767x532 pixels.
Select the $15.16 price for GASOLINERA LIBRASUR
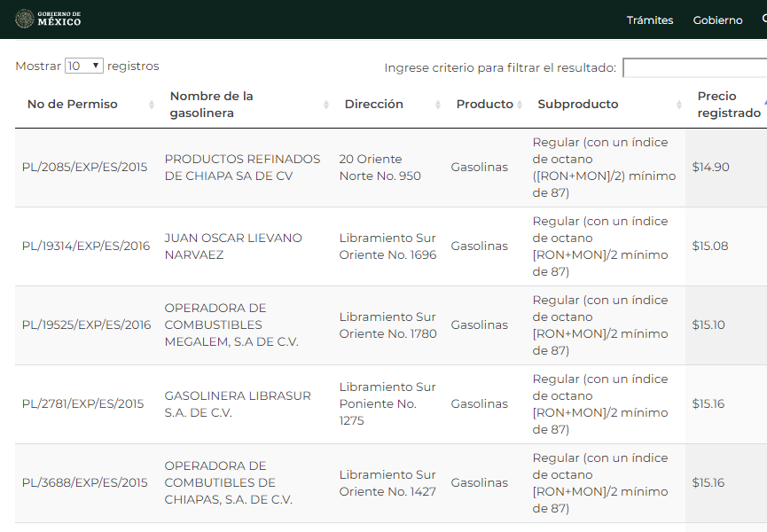point(708,404)
